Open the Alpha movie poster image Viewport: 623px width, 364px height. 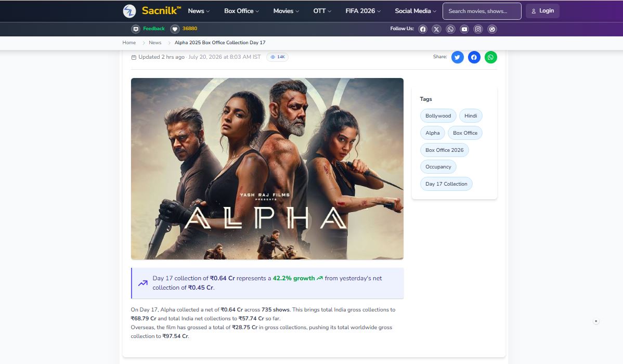click(267, 169)
